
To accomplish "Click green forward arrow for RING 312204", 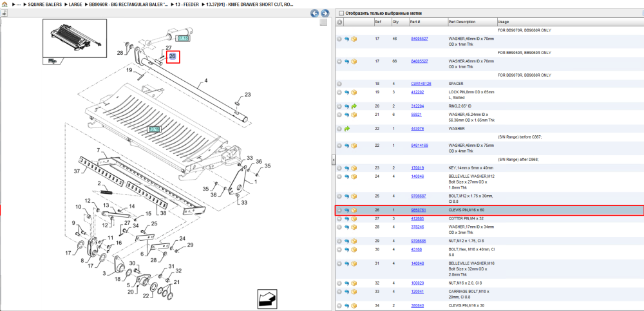I will (x=354, y=106).
